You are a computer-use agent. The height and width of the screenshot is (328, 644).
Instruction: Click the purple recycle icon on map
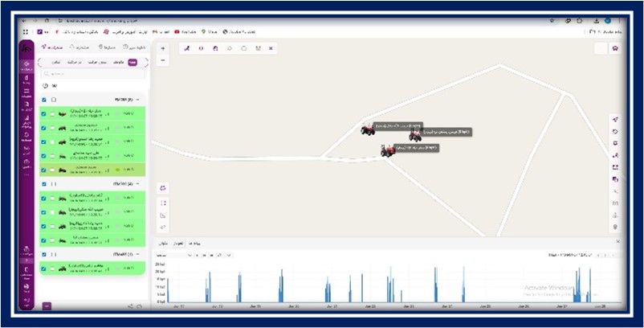[x=163, y=188]
